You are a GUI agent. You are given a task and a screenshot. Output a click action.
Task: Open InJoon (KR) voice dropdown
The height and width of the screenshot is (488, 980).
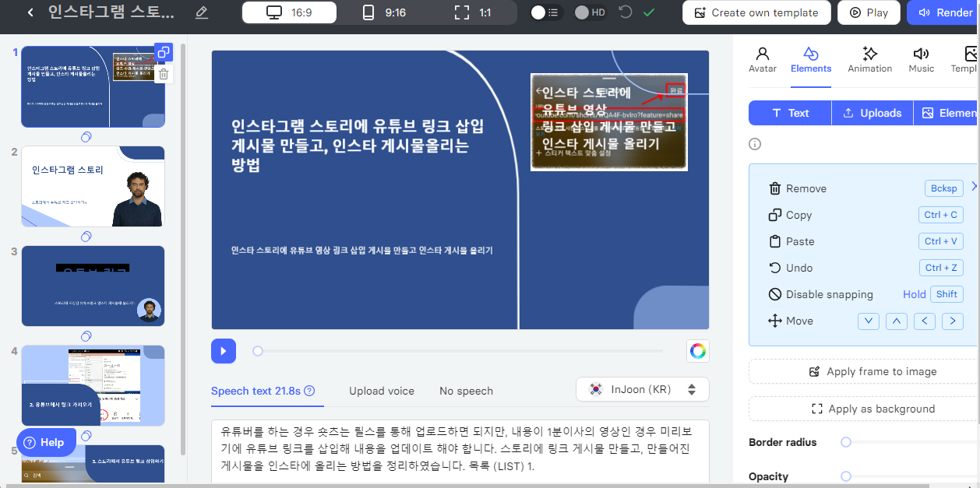coord(643,389)
